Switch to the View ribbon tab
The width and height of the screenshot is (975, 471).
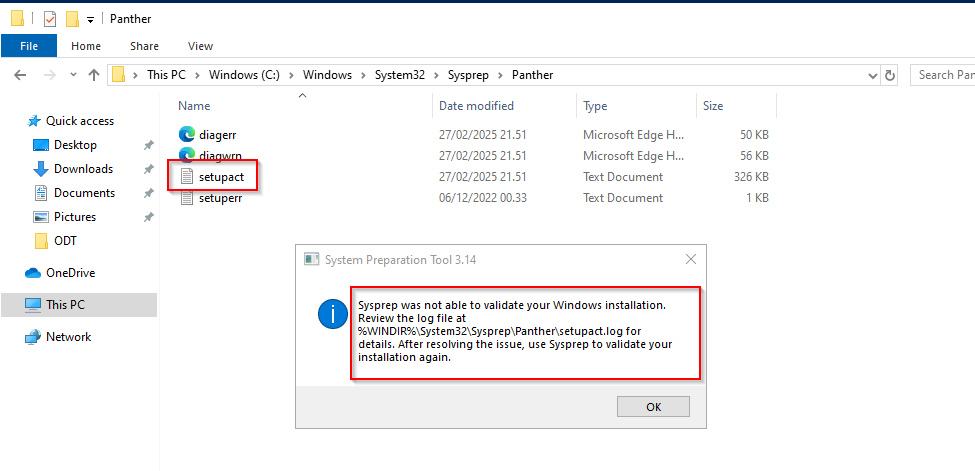[x=200, y=46]
